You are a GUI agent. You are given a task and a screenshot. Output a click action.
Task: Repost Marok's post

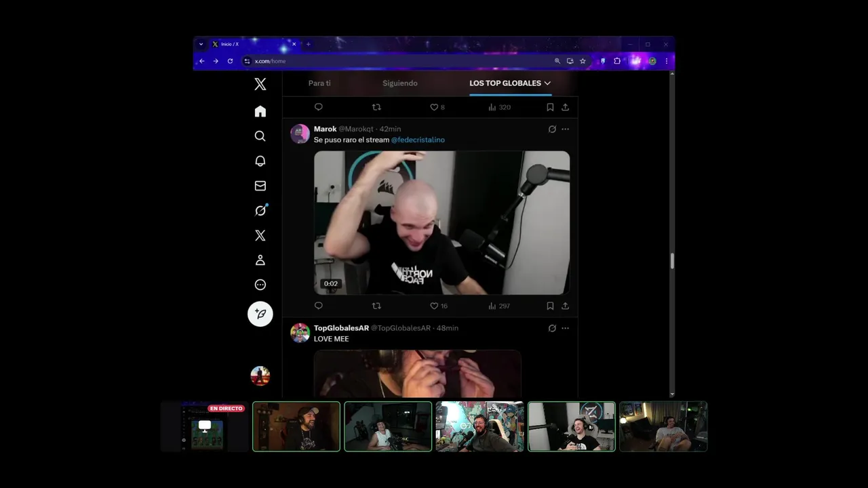[x=377, y=306]
